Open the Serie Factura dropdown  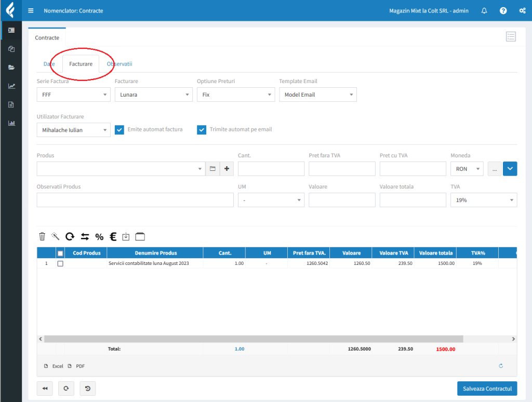[74, 95]
